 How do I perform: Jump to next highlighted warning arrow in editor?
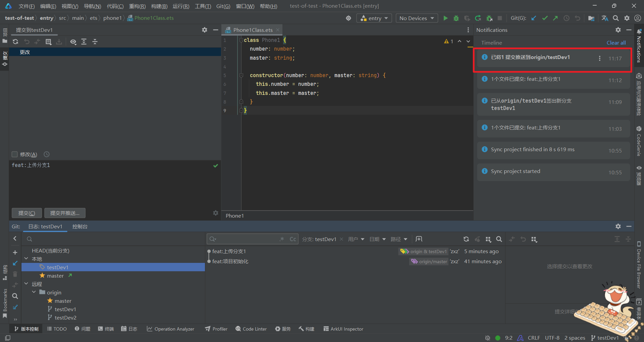468,41
